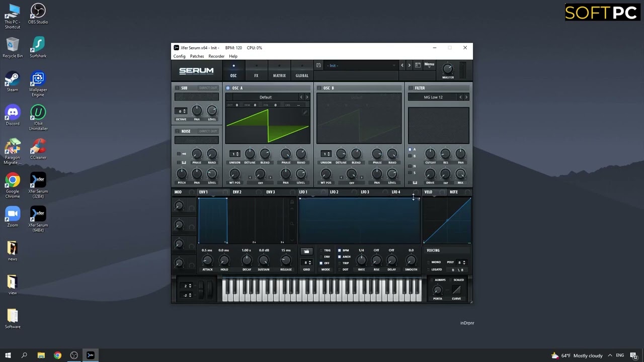This screenshot has width=644, height=362.
Task: Select next preset arrow
Action: 409,65
